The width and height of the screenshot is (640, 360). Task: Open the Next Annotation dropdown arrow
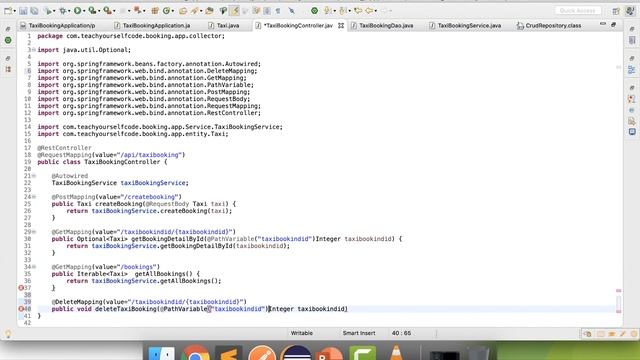point(335,11)
